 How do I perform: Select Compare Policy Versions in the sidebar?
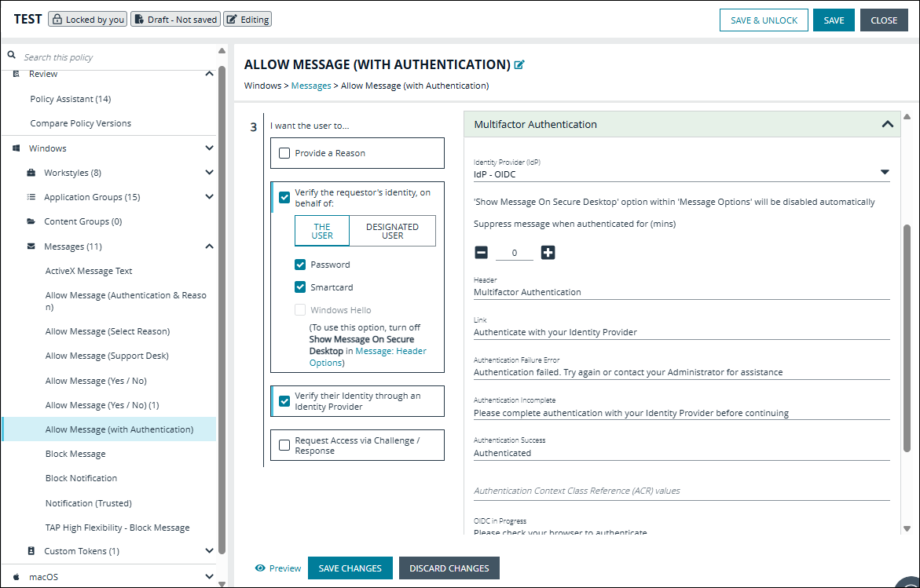[82, 122]
